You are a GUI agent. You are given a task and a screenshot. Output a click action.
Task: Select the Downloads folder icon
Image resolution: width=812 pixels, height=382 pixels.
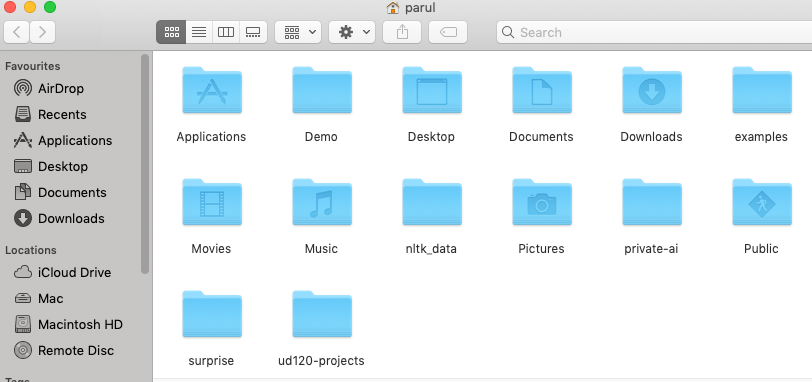[x=651, y=90]
